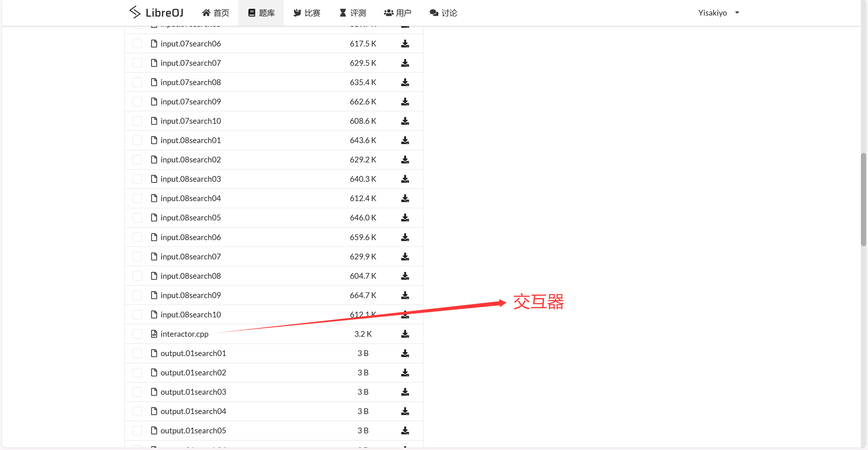Select checkbox for input.08search03
Image resolution: width=868 pixels, height=450 pixels.
coord(137,179)
